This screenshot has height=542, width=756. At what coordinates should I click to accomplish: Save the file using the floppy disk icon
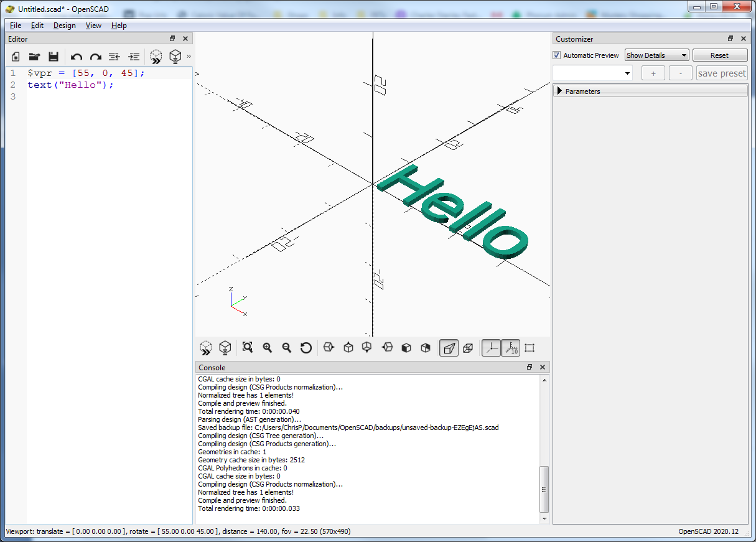click(54, 57)
